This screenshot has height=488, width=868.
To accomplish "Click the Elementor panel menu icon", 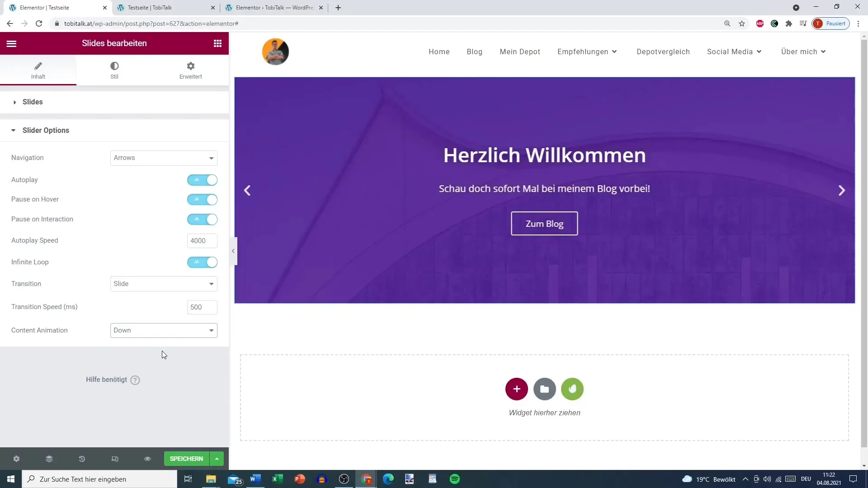I will [11, 43].
